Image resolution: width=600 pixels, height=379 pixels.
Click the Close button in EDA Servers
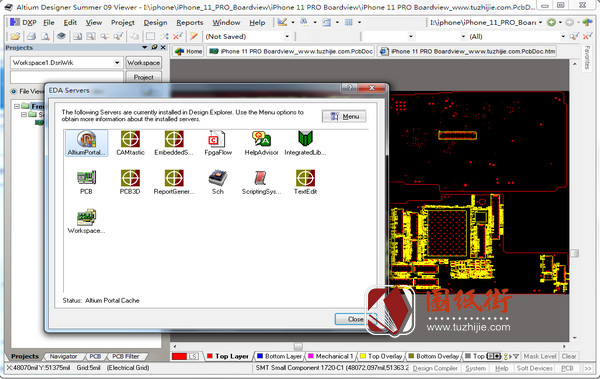(355, 319)
